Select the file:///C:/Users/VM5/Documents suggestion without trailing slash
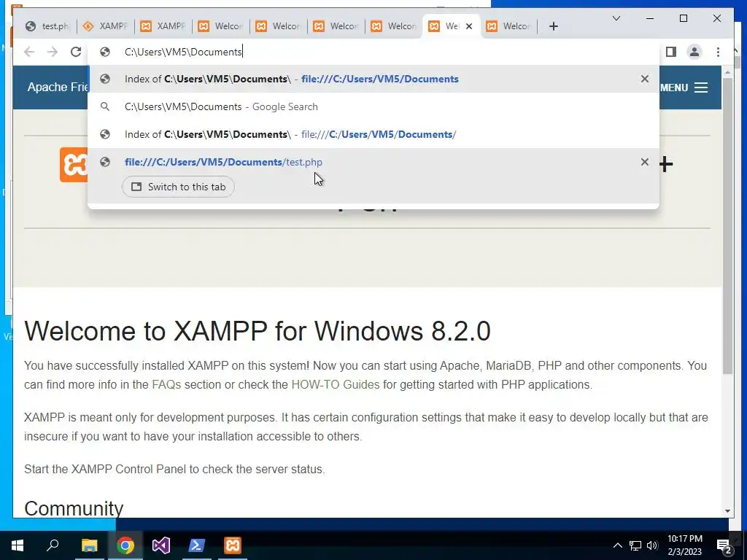The height and width of the screenshot is (560, 747). [x=374, y=79]
